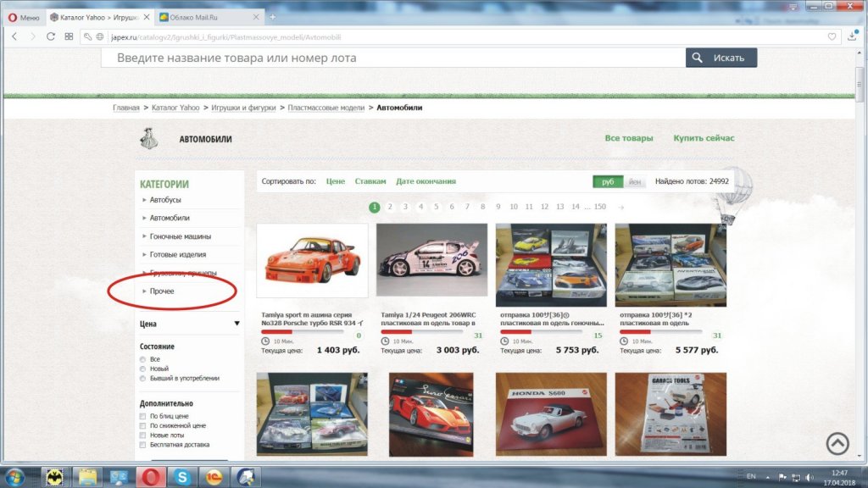Switch currency toggle to 'йен'
Screen dimensions: 868x488
635,181
